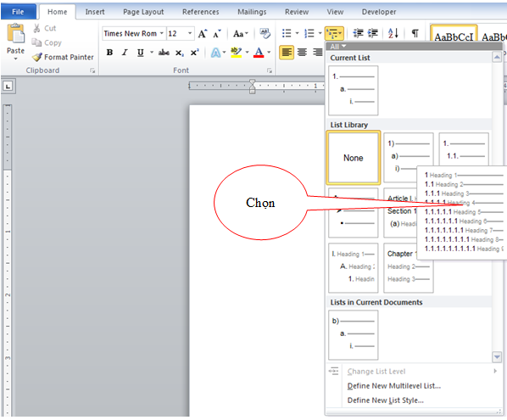The width and height of the screenshot is (507, 420).
Task: Click the Change List Level icon
Action: (x=333, y=371)
